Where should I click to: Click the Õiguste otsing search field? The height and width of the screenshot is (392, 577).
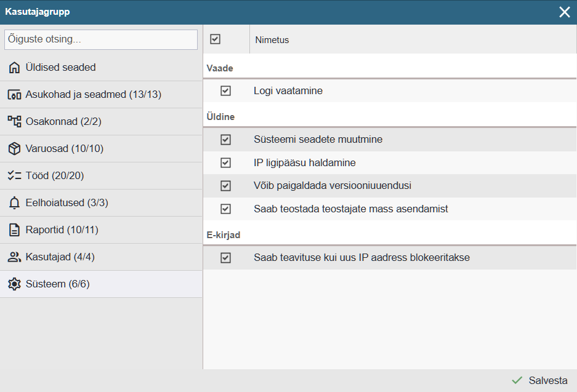coord(101,39)
